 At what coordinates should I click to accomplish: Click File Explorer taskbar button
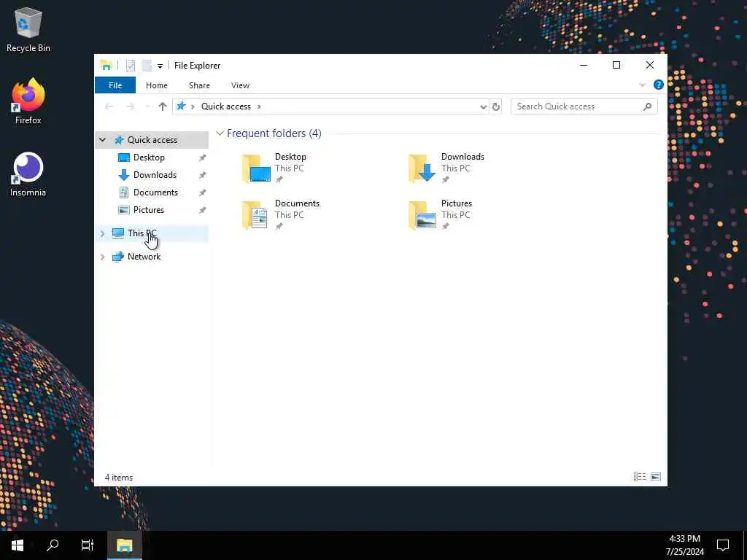click(124, 545)
